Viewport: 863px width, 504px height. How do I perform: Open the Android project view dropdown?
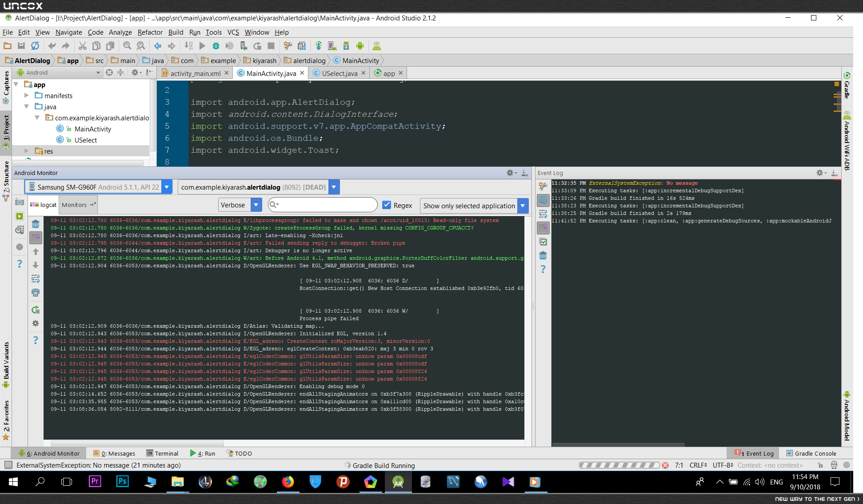58,72
